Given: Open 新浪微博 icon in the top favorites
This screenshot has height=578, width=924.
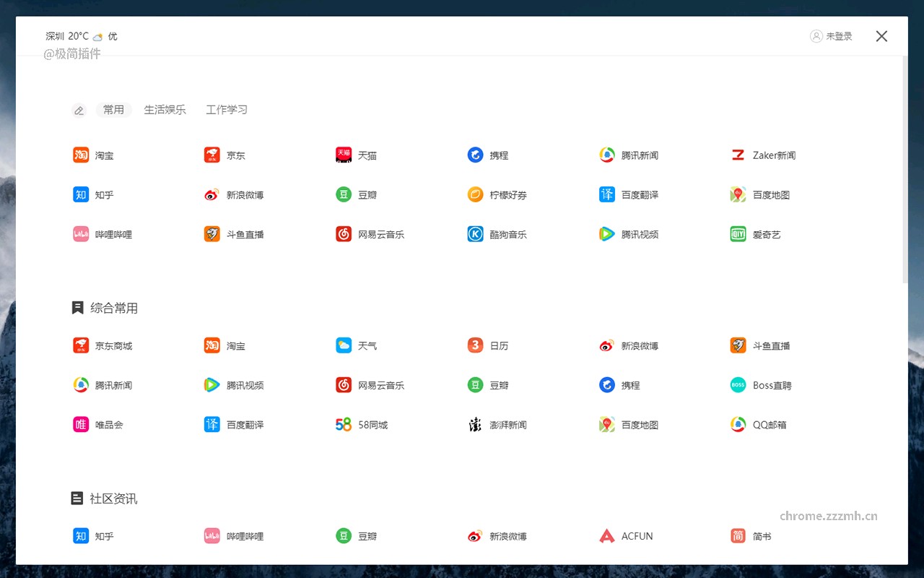Looking at the screenshot, I should click(x=212, y=194).
